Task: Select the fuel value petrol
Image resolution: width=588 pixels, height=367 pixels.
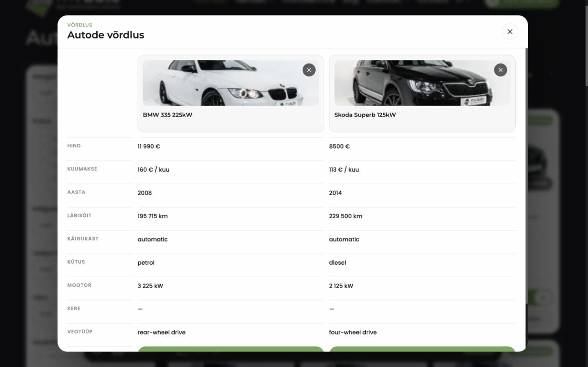Action: pyautogui.click(x=146, y=263)
